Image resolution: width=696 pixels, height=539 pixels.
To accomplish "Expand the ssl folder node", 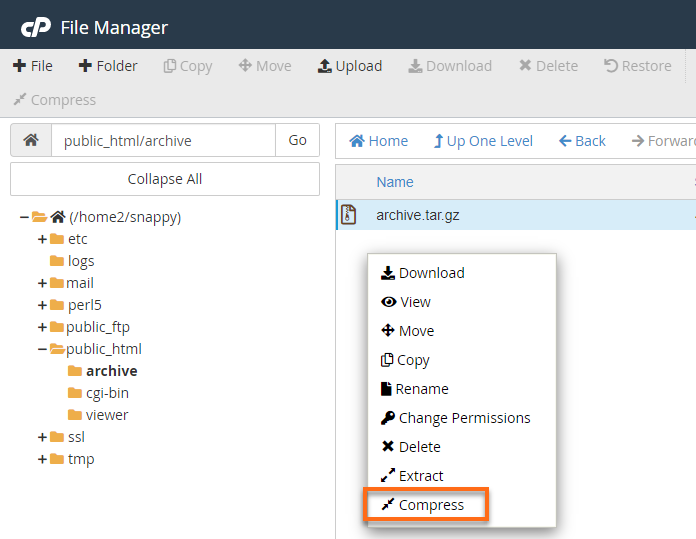I will [42, 437].
